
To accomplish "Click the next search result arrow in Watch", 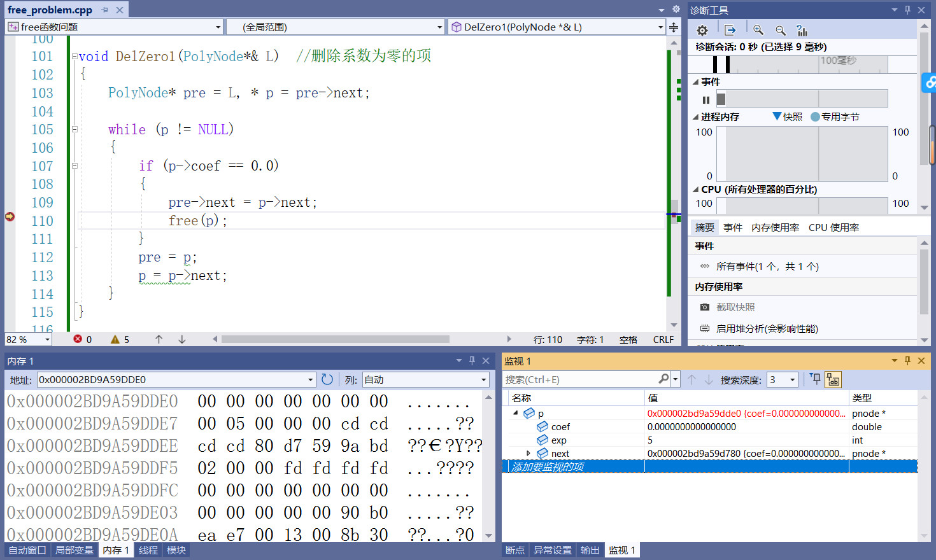I will pos(709,379).
